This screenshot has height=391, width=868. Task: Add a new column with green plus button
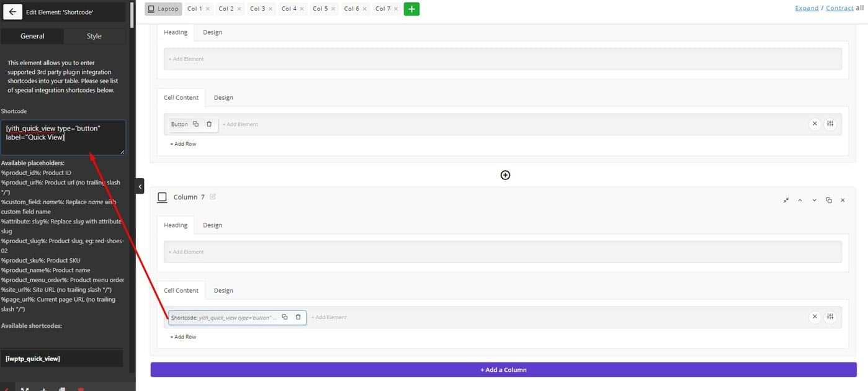tap(411, 9)
